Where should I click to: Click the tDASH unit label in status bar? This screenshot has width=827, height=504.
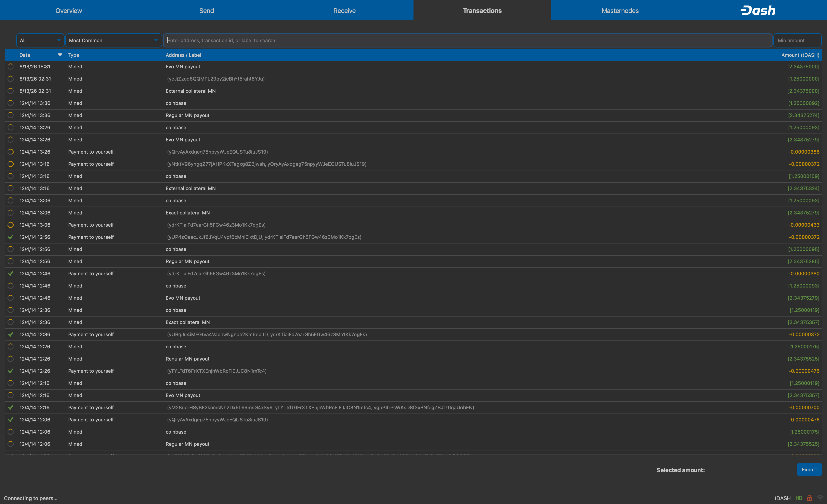782,498
